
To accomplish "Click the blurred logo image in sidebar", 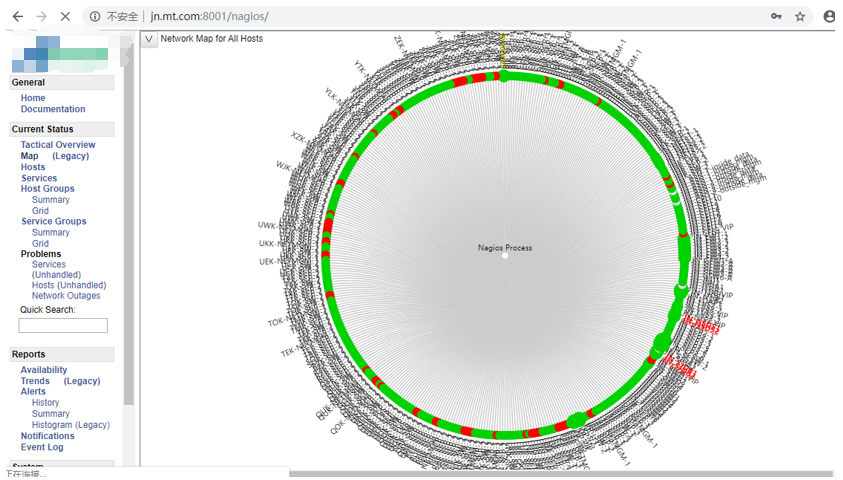I will click(61, 54).
